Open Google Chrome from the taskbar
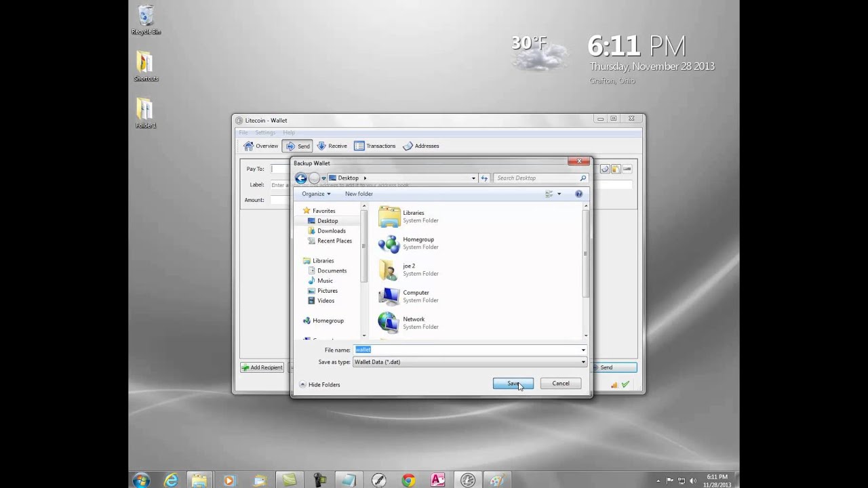868x488 pixels. (408, 480)
